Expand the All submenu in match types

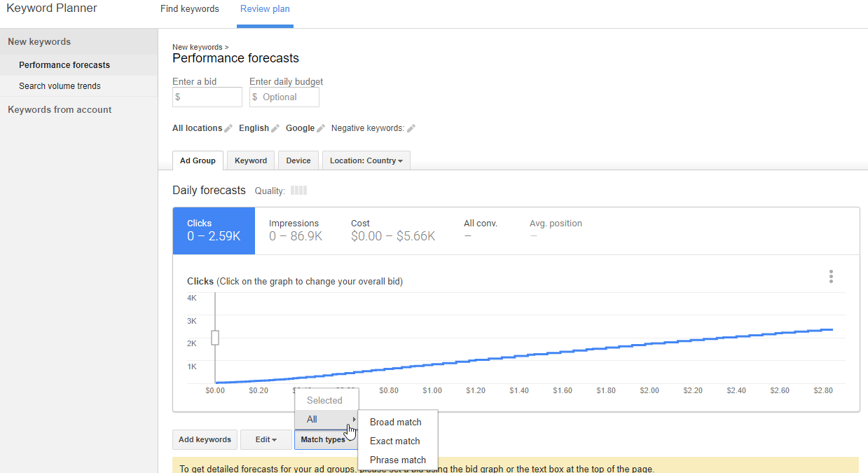coord(326,419)
